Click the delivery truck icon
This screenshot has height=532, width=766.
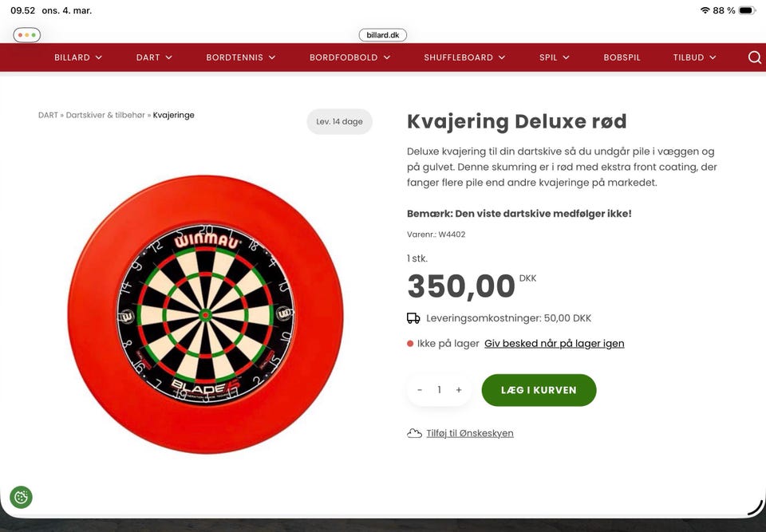click(413, 318)
